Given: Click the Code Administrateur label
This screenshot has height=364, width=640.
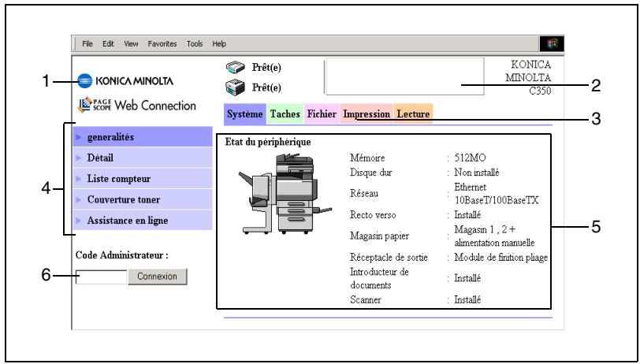Looking at the screenshot, I should [x=122, y=255].
